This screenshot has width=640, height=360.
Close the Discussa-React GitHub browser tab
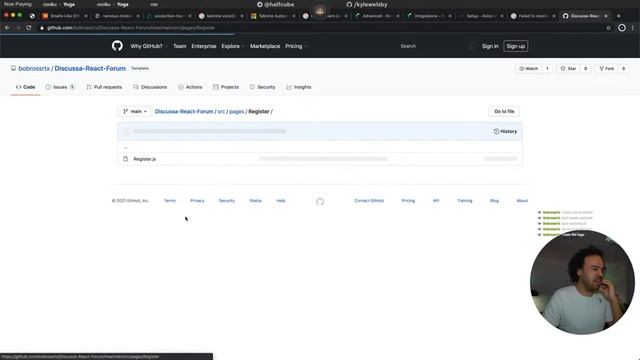point(606,16)
